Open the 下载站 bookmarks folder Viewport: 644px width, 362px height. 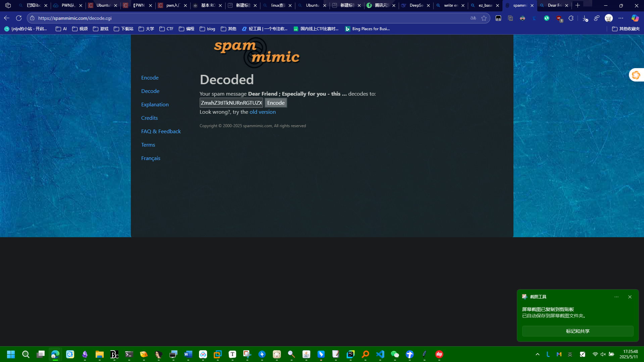123,29
